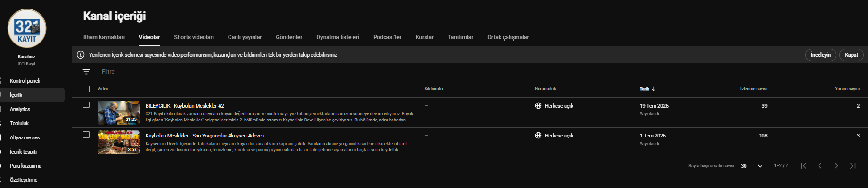Switch to Podcast'ler tab
This screenshot has height=188, width=868.
387,37
